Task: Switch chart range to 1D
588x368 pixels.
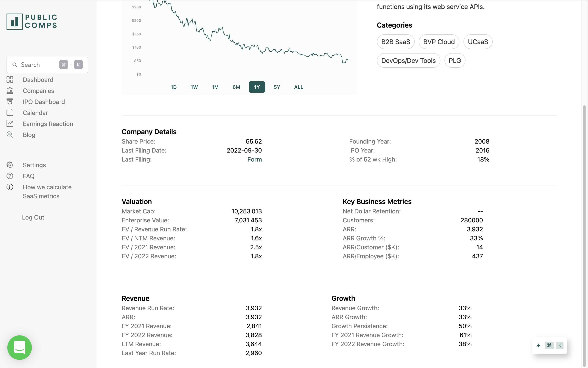Action: 174,87
